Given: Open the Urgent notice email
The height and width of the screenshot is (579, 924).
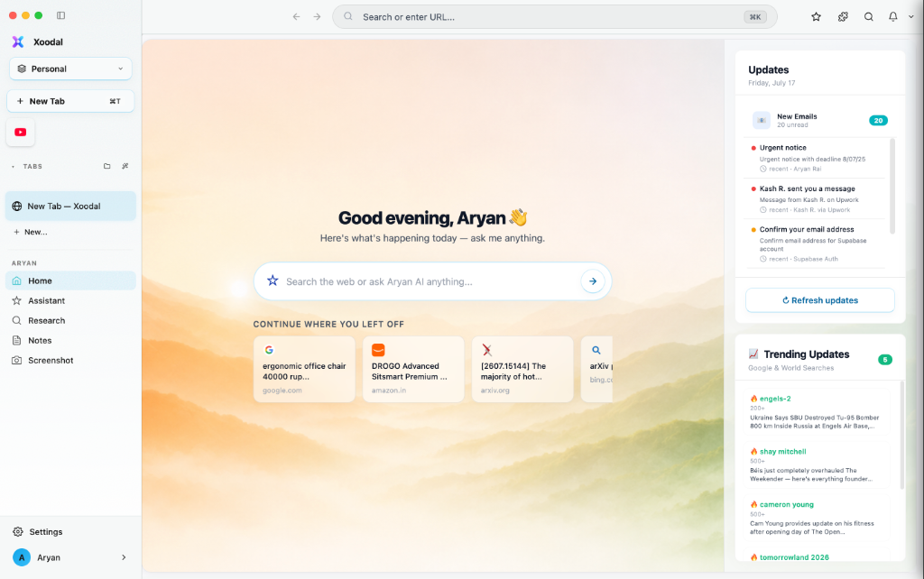Looking at the screenshot, I should 817,158.
